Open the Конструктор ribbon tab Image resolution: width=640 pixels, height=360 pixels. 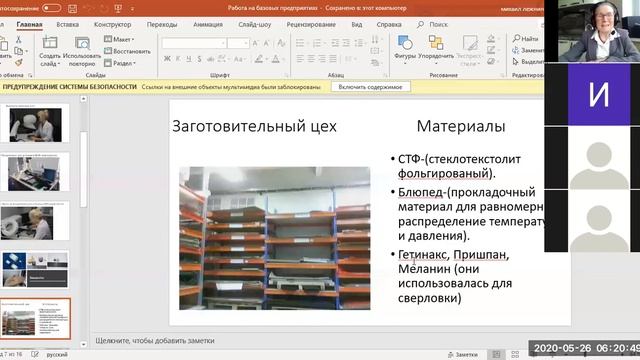(112, 24)
